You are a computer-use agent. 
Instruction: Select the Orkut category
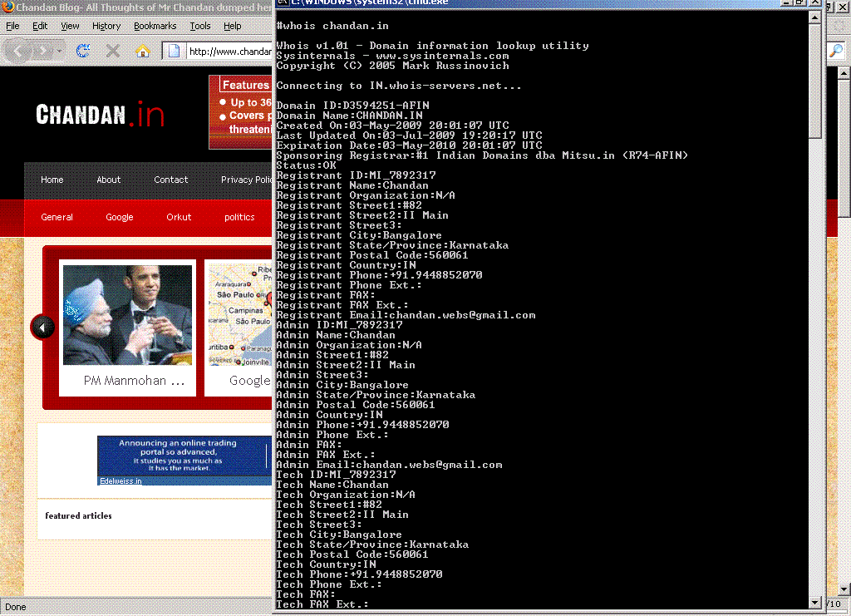point(180,217)
